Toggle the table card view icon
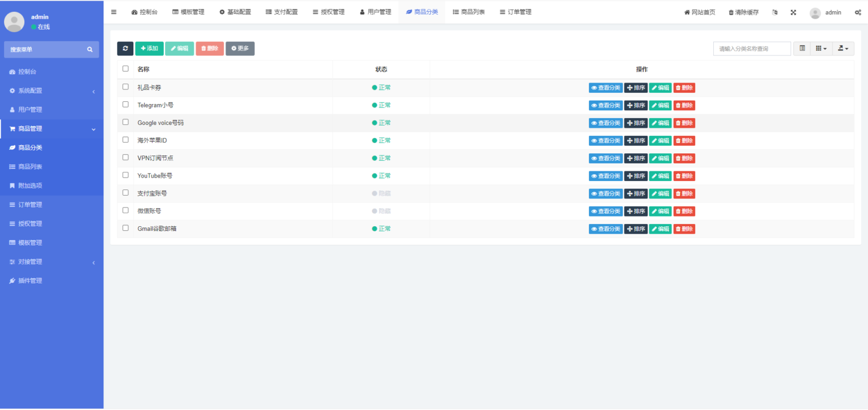Image resolution: width=868 pixels, height=410 pixels. pyautogui.click(x=802, y=49)
